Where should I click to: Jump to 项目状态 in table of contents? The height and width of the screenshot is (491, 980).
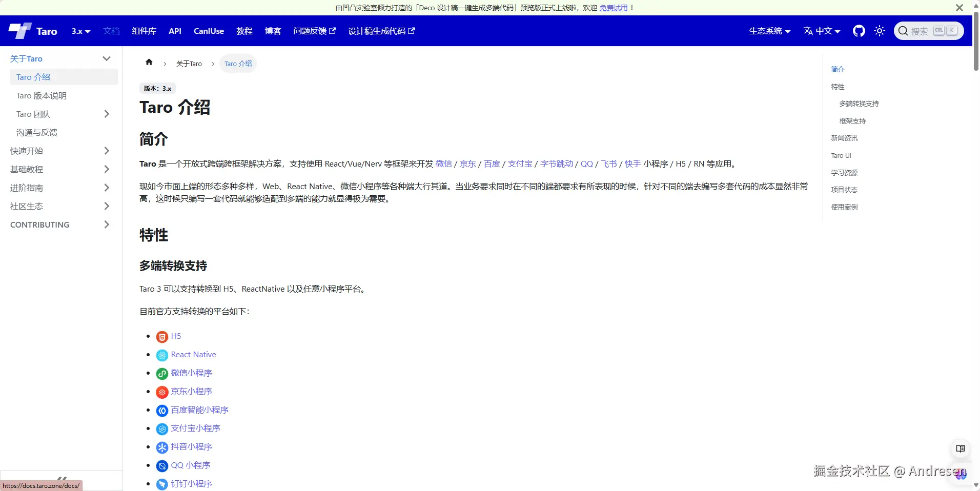(844, 190)
